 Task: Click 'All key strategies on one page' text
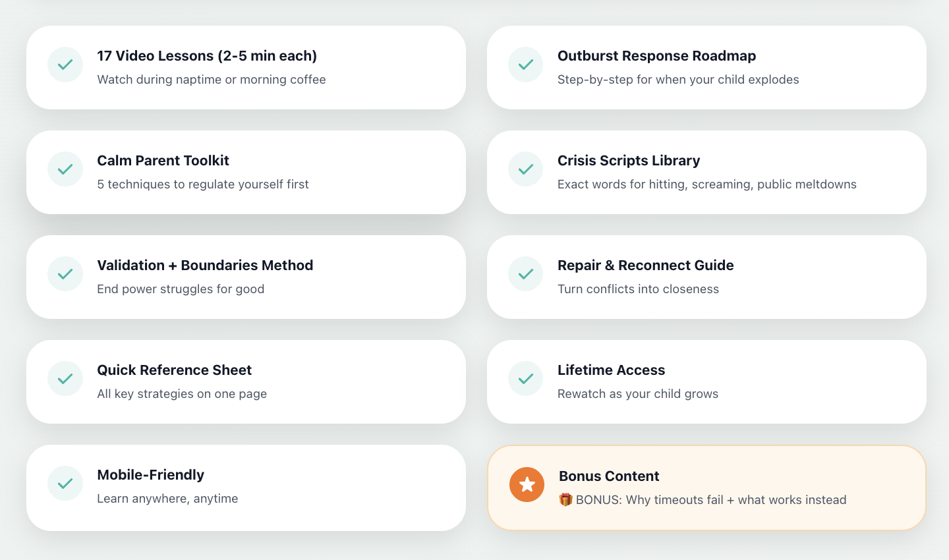pyautogui.click(x=182, y=394)
